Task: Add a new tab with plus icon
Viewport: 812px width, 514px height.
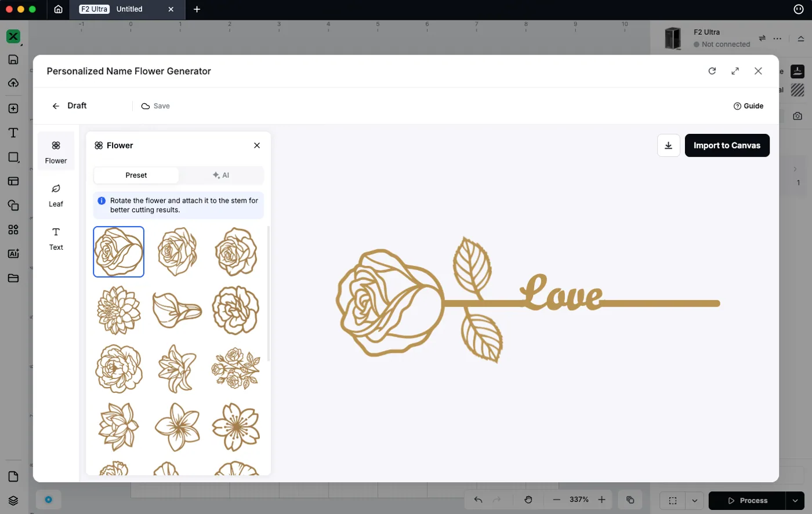Action: pos(197,9)
